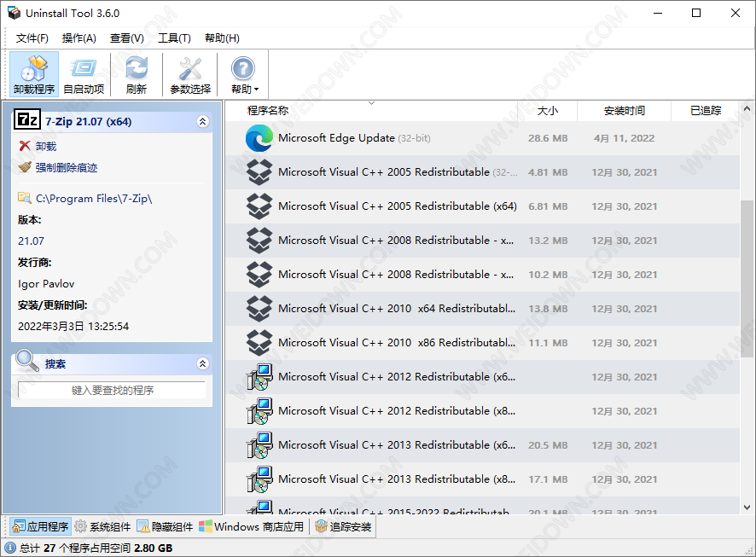This screenshot has width=756, height=557.
Task: Select Microsoft Visual C++ 2010 x86 Redistributabl... text
Action: 397,343
